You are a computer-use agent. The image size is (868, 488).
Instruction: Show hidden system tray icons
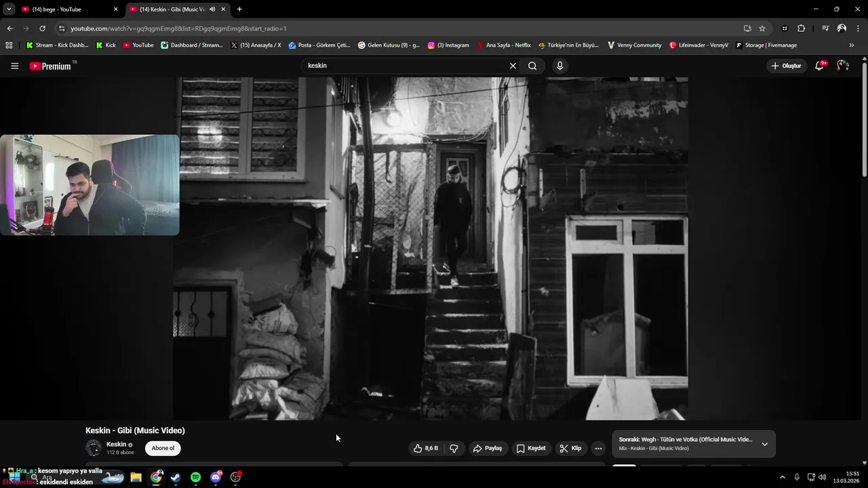tap(782, 477)
